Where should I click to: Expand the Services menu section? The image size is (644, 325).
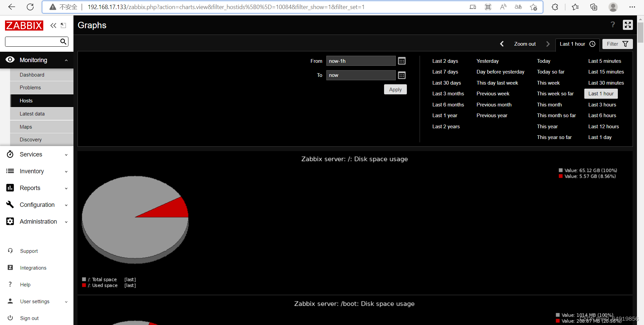(x=66, y=155)
